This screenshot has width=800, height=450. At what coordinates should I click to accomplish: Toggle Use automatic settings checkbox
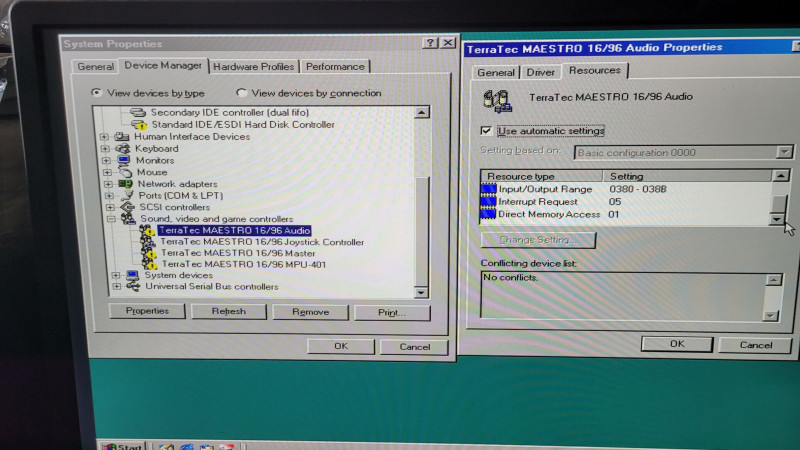click(x=486, y=131)
